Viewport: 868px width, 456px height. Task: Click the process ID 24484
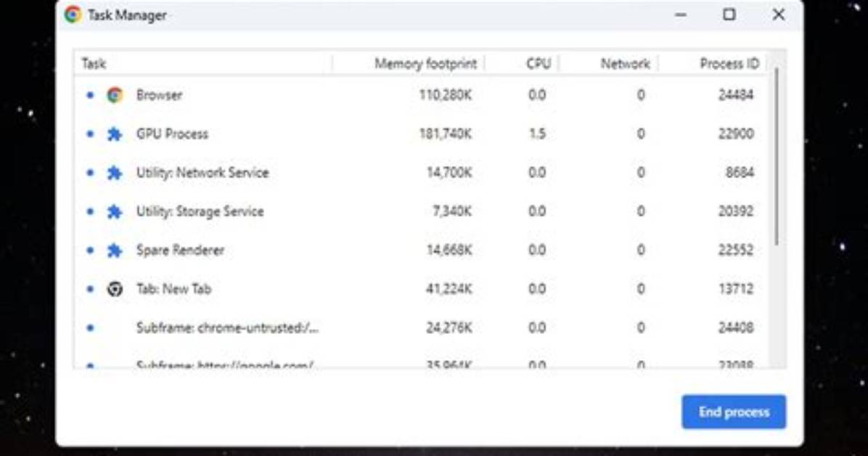[x=736, y=95]
